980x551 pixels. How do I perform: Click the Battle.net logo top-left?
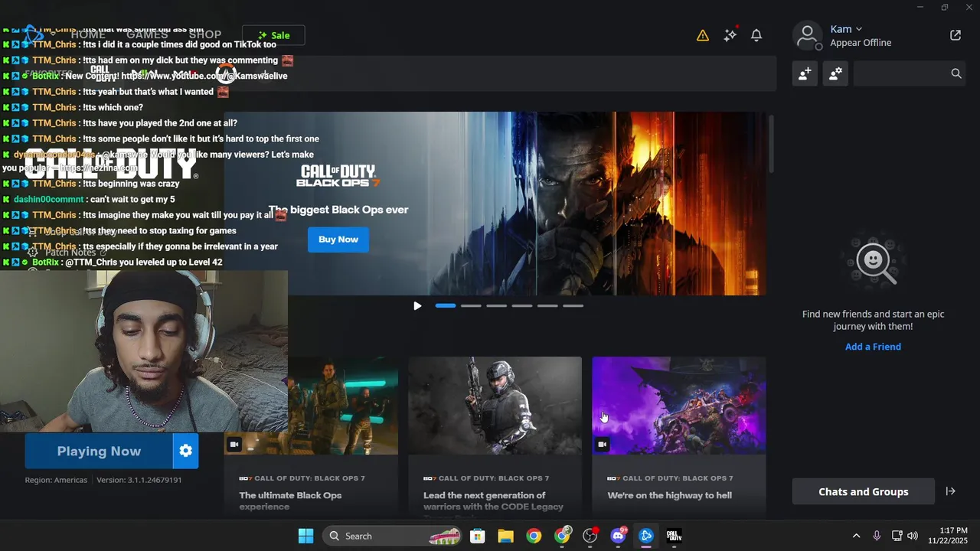33,34
